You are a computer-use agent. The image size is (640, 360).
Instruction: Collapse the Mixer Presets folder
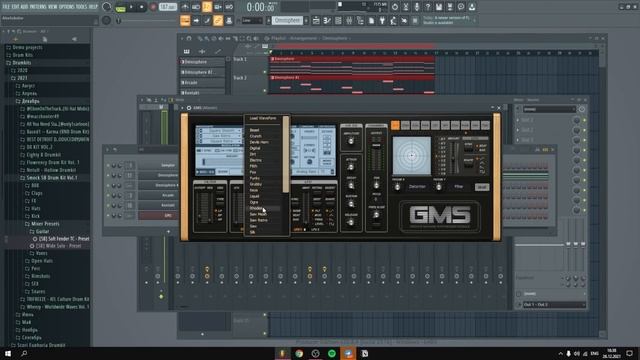click(42, 224)
